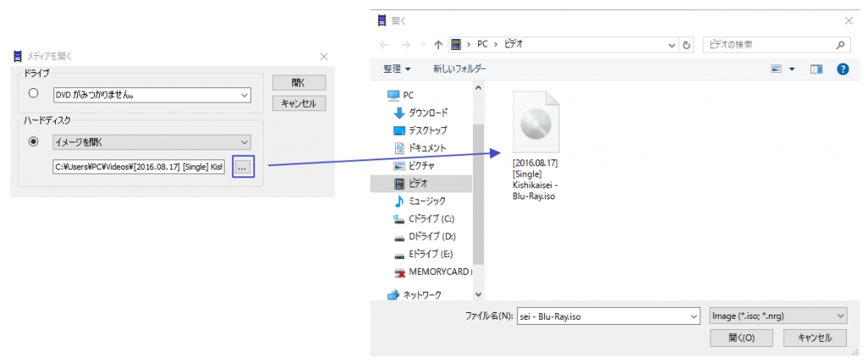Expand the file type filter dropdown
The width and height of the screenshot is (868, 363).
[x=840, y=316]
